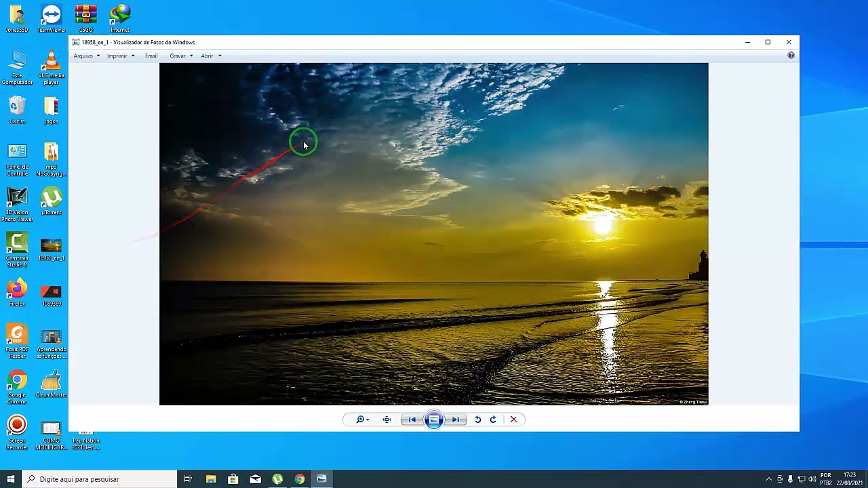
Task: Delete the photo with the red X
Action: point(513,420)
